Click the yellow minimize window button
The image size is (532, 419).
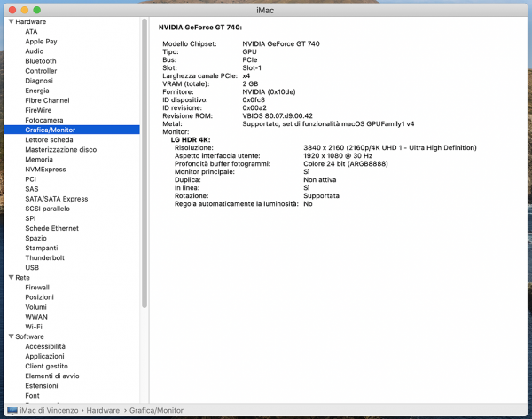pos(25,9)
